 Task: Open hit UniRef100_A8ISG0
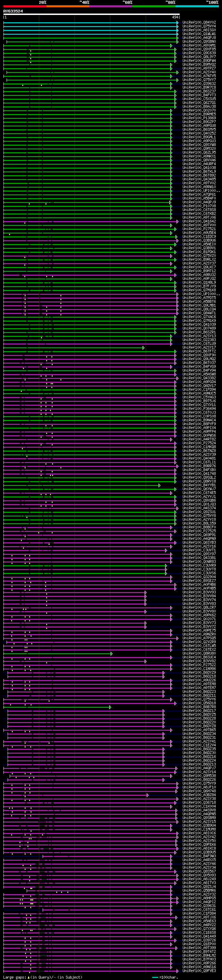coord(199,30)
